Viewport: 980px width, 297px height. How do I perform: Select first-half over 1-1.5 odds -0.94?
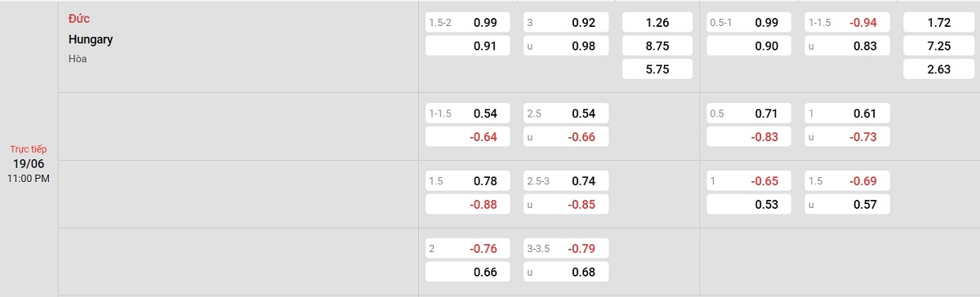tap(847, 23)
